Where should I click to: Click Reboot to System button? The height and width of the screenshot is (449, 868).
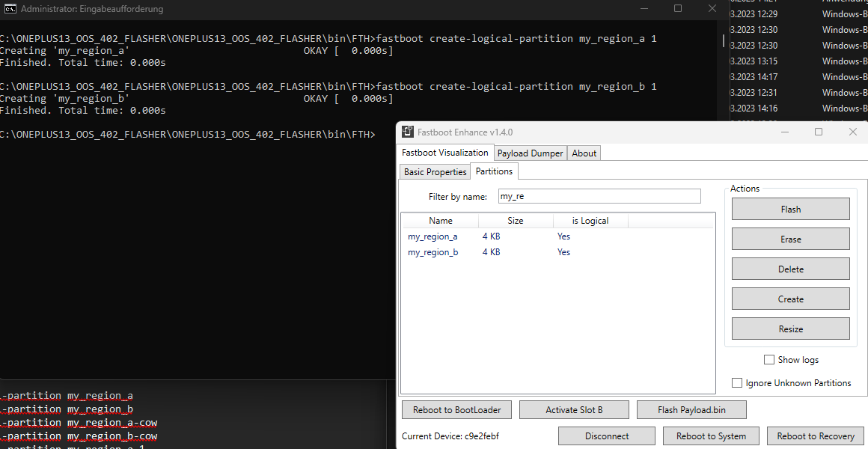click(x=711, y=436)
